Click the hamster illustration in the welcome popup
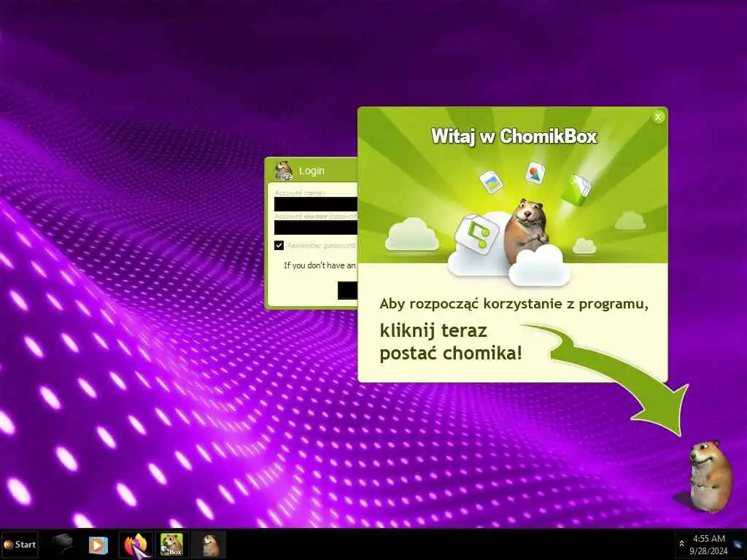Screen dimensions: 747x560 (x=527, y=231)
